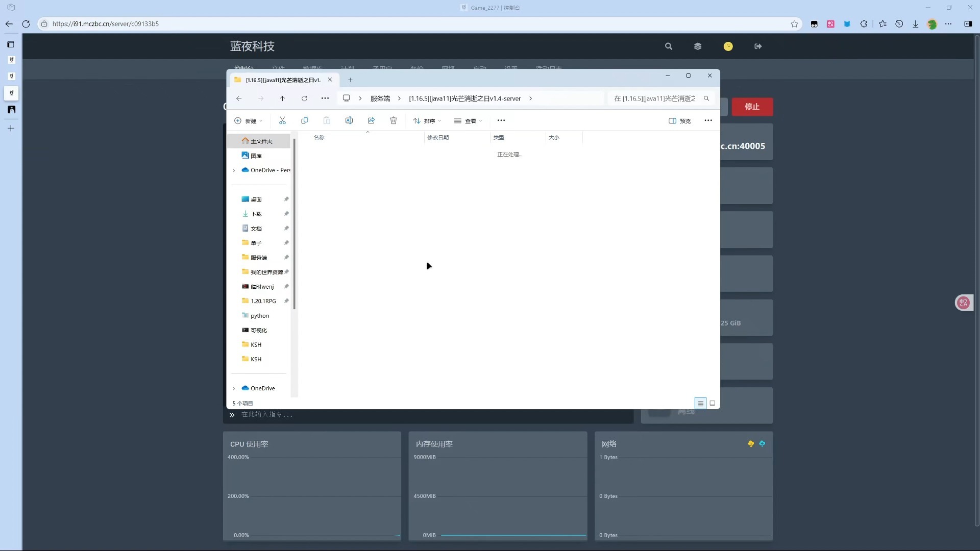The width and height of the screenshot is (980, 551).
Task: Open the yellow face account avatar
Action: pyautogui.click(x=728, y=46)
